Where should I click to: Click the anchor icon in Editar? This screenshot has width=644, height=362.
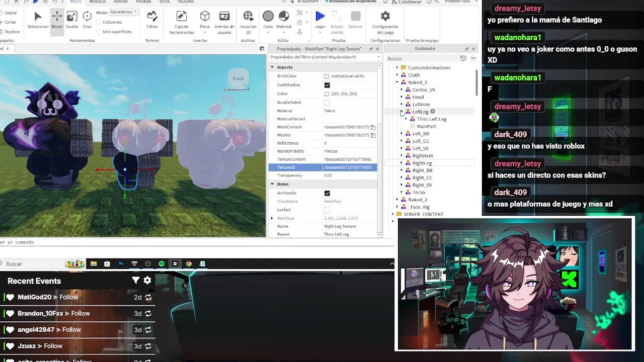tap(300, 32)
